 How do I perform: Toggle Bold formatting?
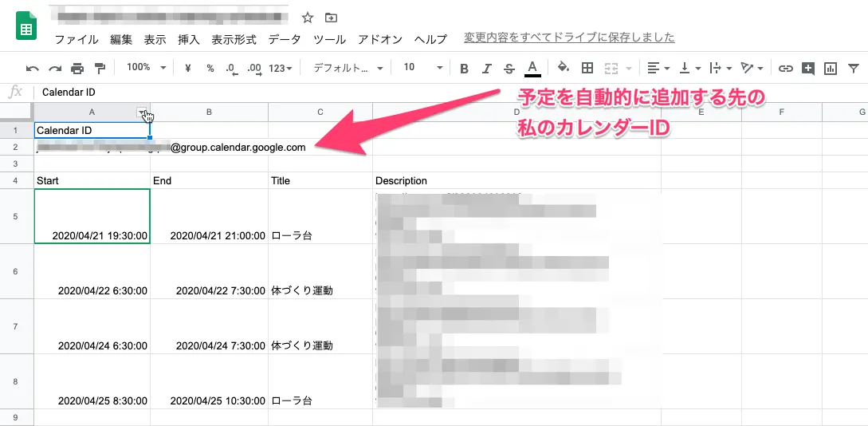(x=465, y=69)
